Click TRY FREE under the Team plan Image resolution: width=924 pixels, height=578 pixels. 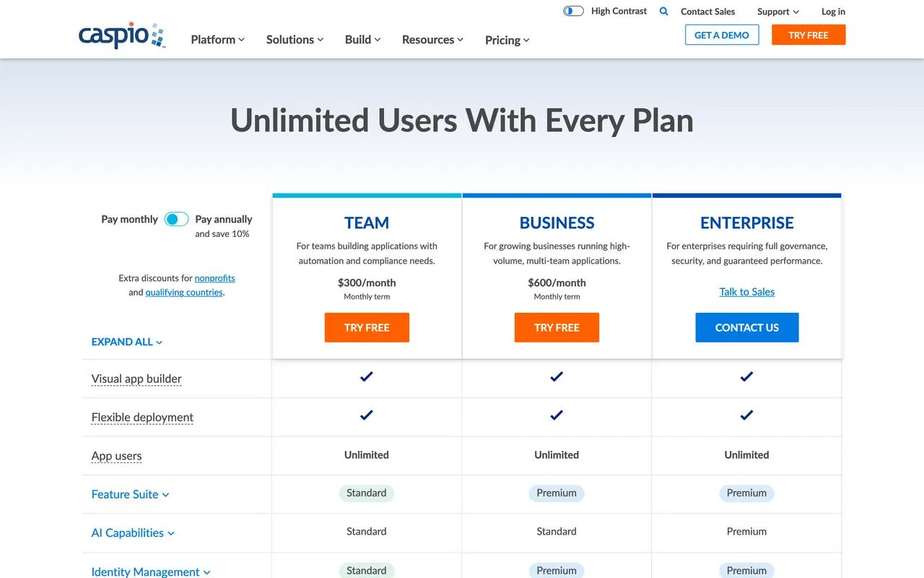367,327
